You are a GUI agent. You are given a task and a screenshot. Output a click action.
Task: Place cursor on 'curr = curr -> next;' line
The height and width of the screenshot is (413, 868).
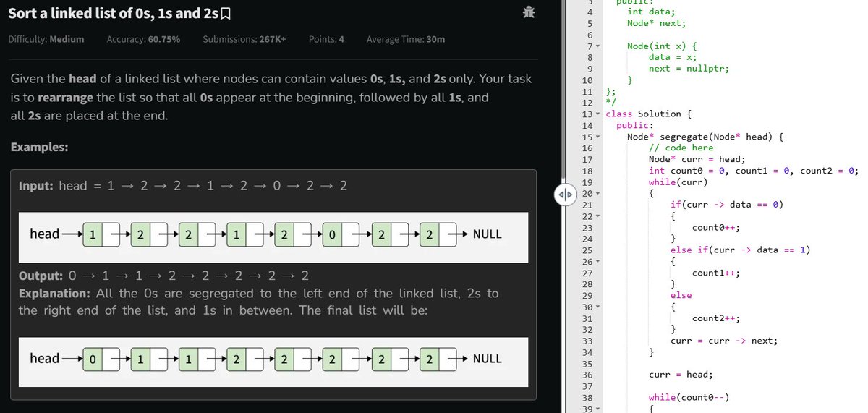724,341
